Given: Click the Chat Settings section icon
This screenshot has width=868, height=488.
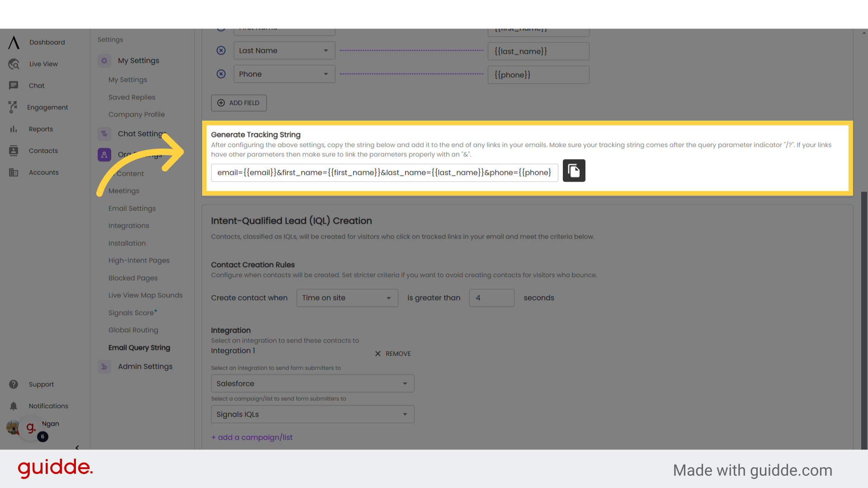Looking at the screenshot, I should pyautogui.click(x=104, y=134).
